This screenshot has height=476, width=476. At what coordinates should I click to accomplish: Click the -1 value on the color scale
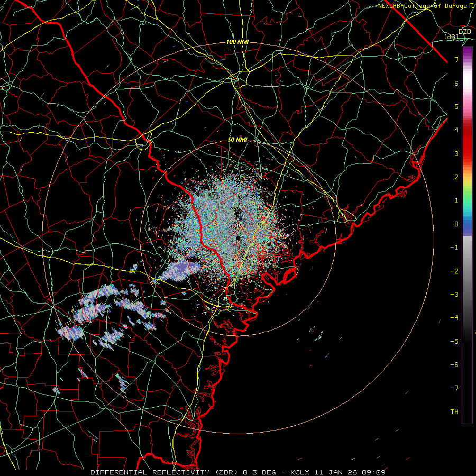(x=454, y=248)
